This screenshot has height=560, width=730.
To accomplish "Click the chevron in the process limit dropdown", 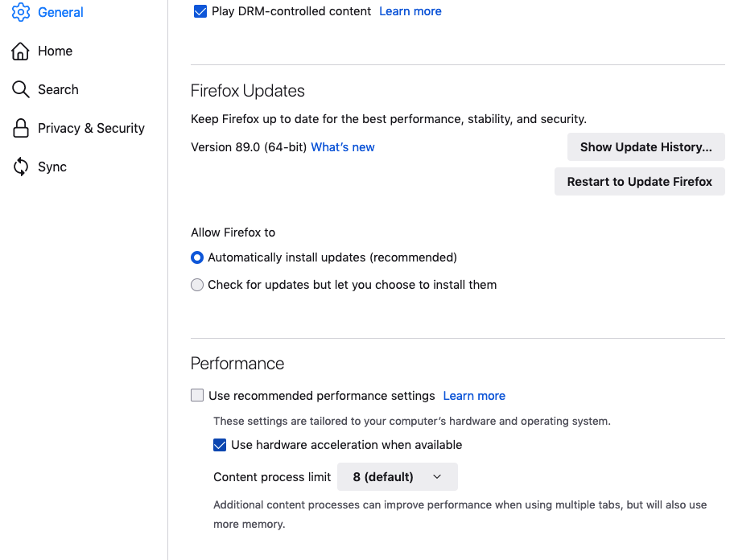I will (x=437, y=476).
